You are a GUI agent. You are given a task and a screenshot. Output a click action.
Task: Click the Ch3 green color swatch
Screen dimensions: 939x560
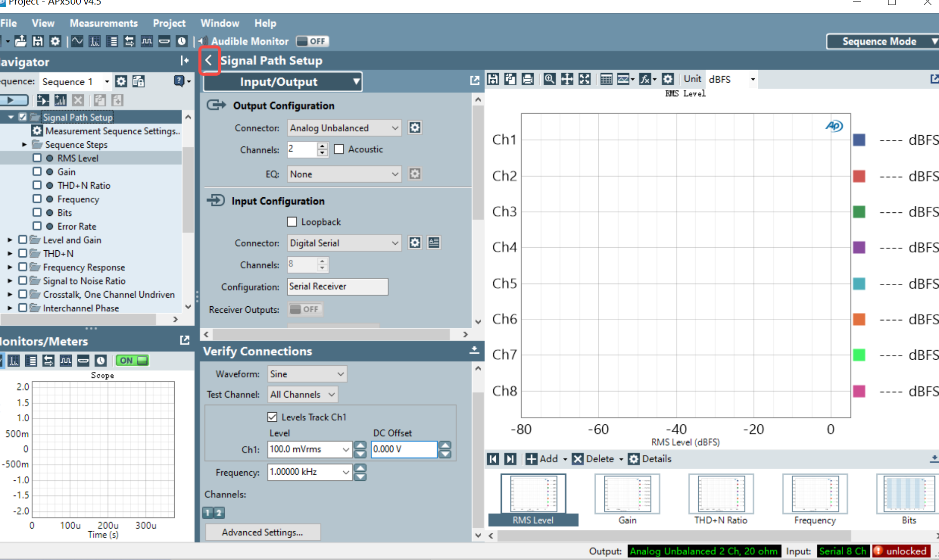[x=859, y=212]
